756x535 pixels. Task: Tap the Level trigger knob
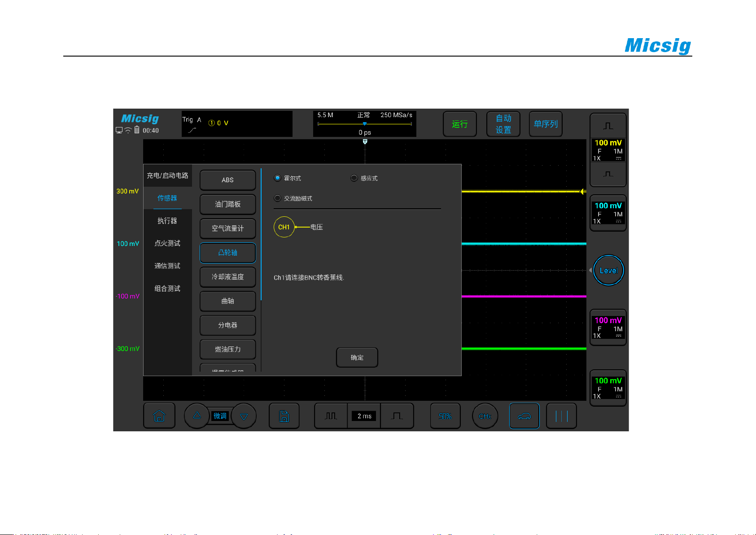pos(608,270)
